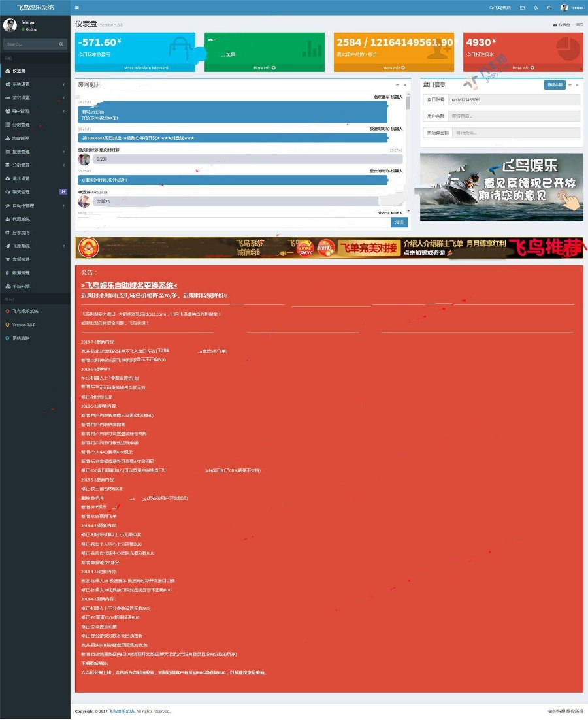Collapse the 房间聊天 chat panel minus icon
This screenshot has width=588, height=720.
[397, 85]
